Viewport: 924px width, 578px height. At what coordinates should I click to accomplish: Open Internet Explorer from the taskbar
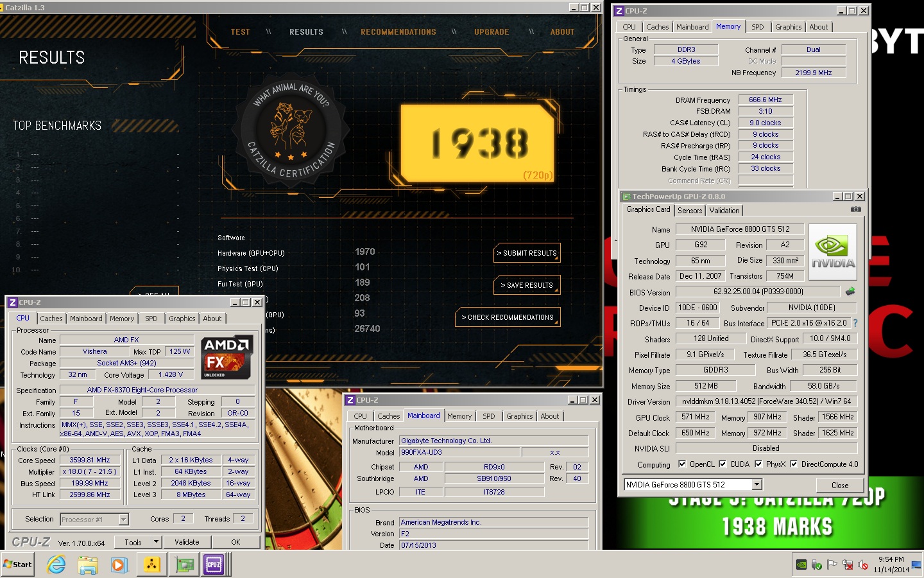pos(56,565)
